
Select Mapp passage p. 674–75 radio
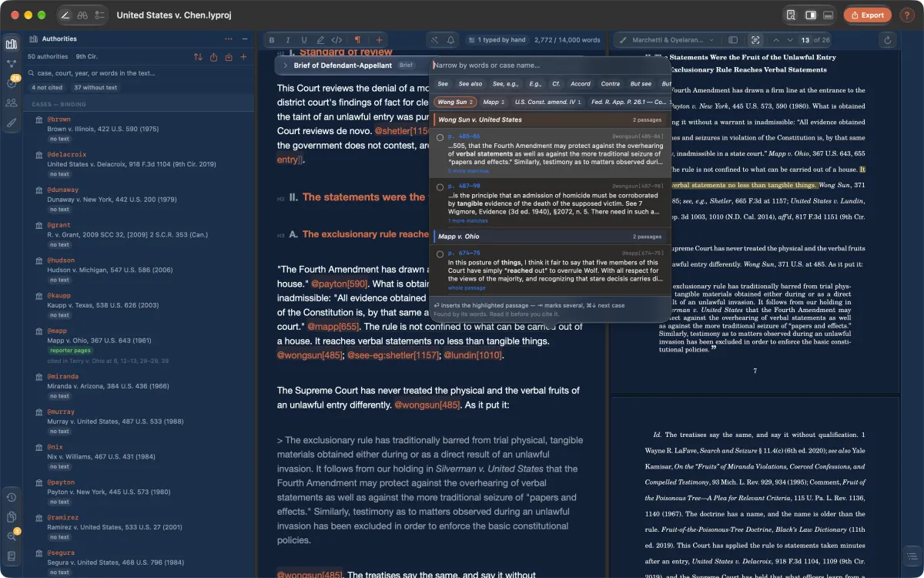tap(440, 254)
